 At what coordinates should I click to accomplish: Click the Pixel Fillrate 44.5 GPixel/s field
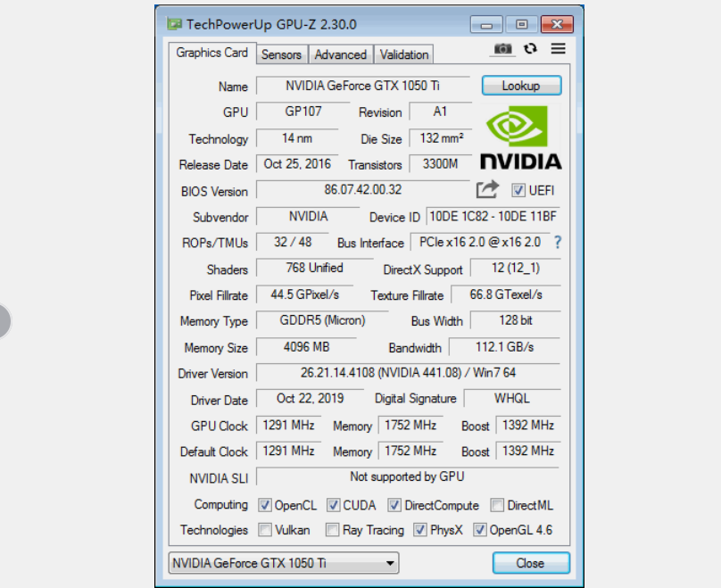[x=304, y=294]
